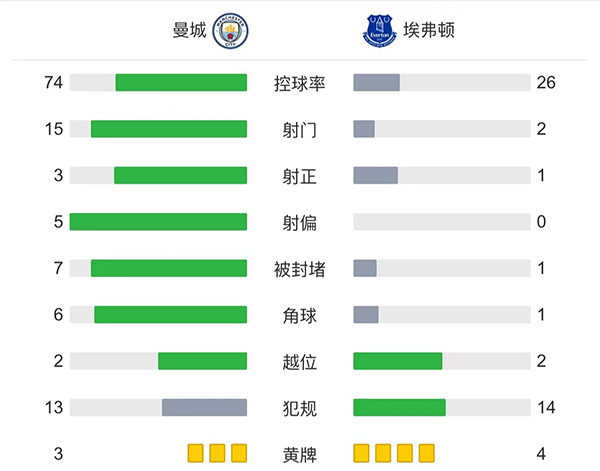The height and width of the screenshot is (471, 600).
Task: Click the Manchester City club crest
Action: [231, 31]
